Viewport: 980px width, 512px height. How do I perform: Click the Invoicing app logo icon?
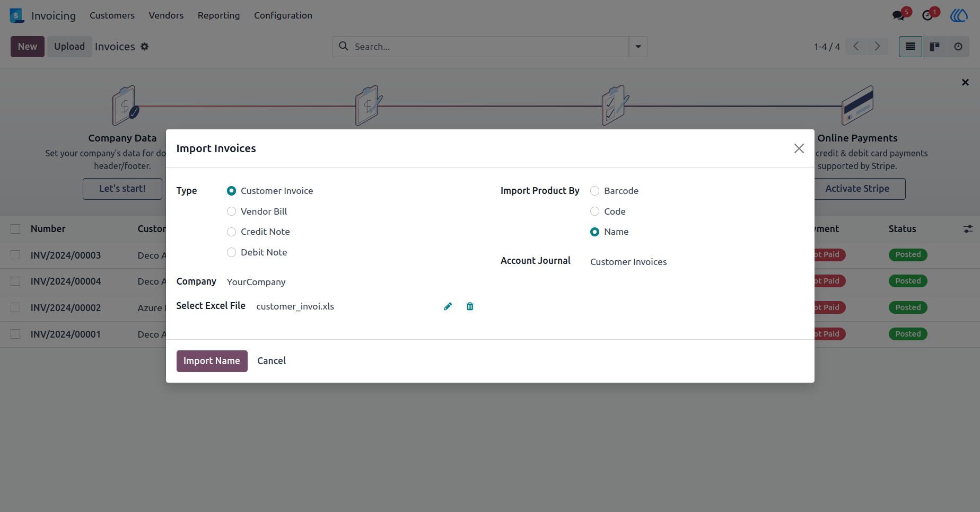point(17,15)
